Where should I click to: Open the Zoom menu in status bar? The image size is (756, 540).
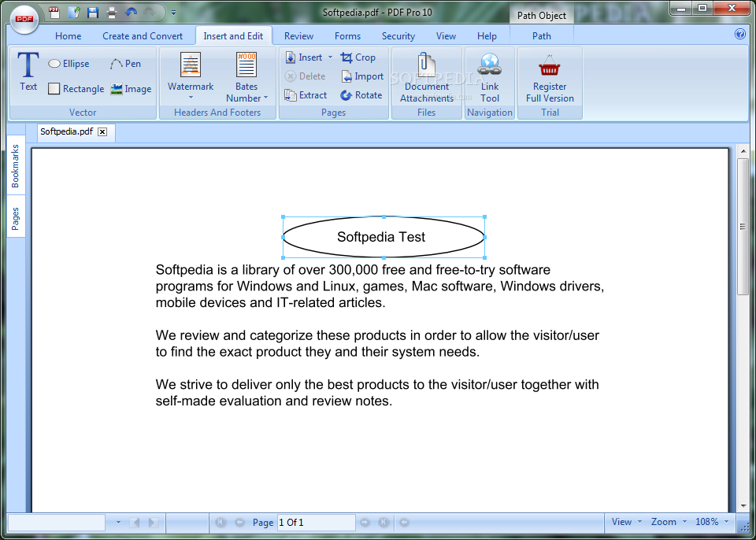coord(669,522)
